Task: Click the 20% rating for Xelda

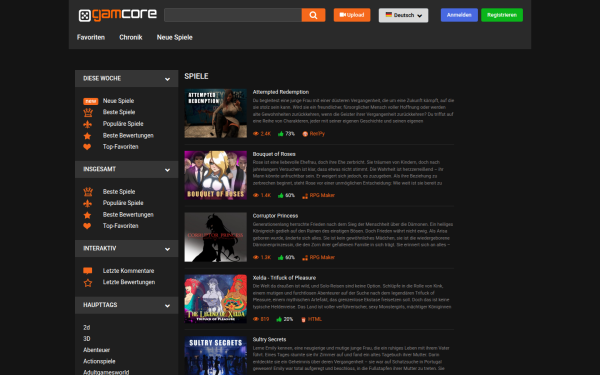Action: [x=288, y=319]
